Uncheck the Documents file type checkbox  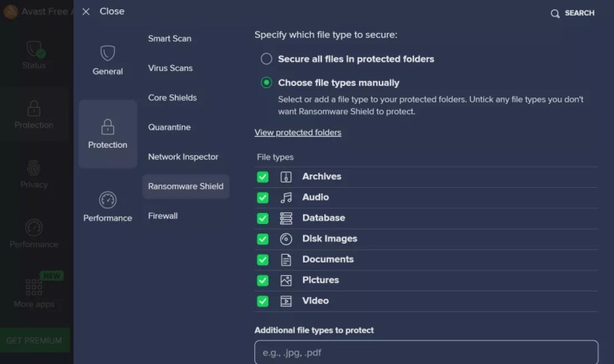[x=263, y=259]
